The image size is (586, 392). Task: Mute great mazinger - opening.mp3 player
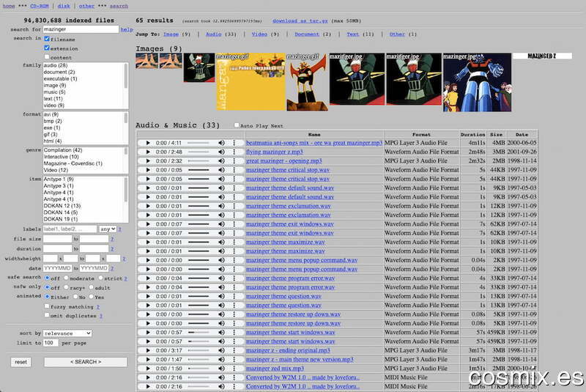[222, 160]
